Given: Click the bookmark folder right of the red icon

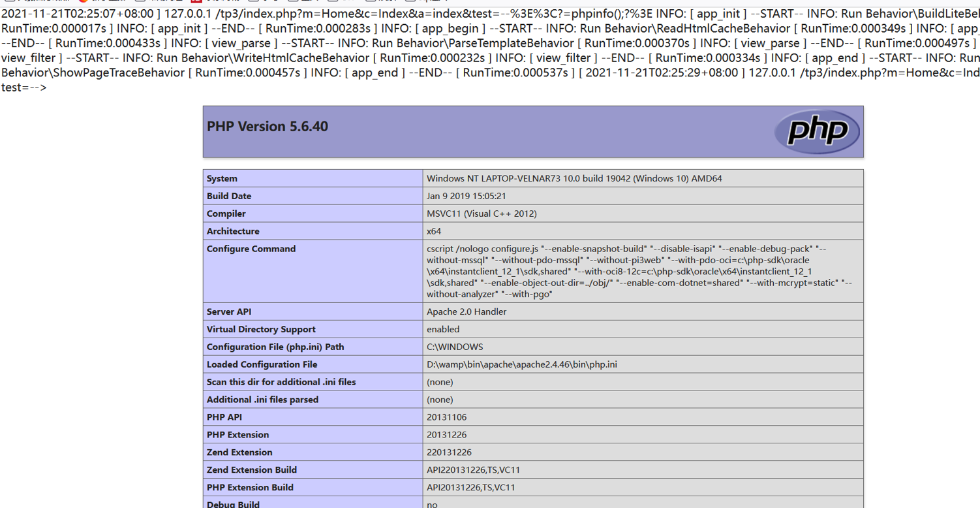Looking at the screenshot, I should [x=253, y=2].
